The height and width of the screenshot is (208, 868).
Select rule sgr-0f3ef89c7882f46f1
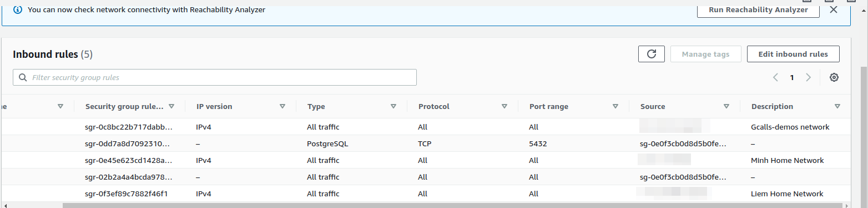(x=127, y=194)
